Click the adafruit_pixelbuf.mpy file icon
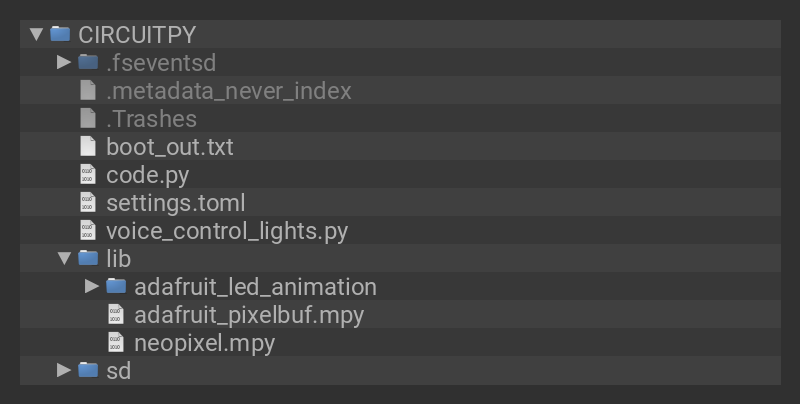This screenshot has height=404, width=800. (x=116, y=315)
